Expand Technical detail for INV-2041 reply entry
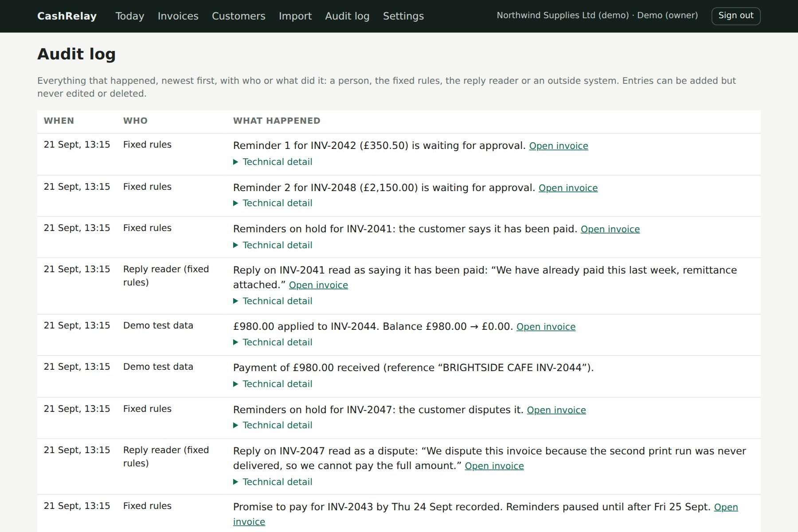798x532 pixels. 273,301
